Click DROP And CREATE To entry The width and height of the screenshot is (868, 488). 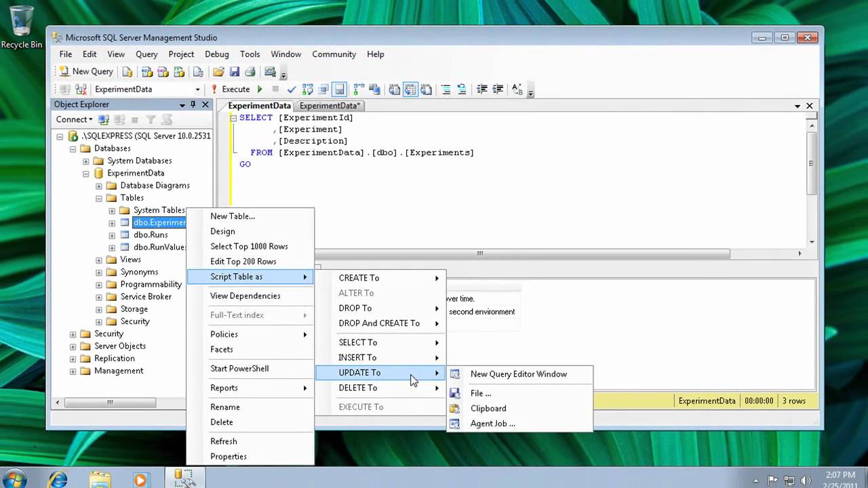380,323
